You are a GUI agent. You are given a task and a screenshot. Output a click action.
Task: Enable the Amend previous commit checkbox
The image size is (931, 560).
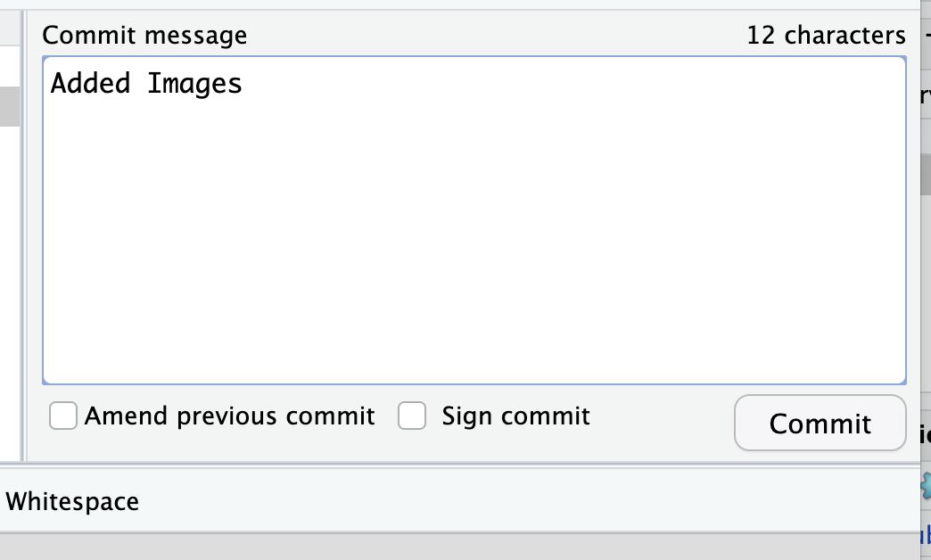click(63, 416)
